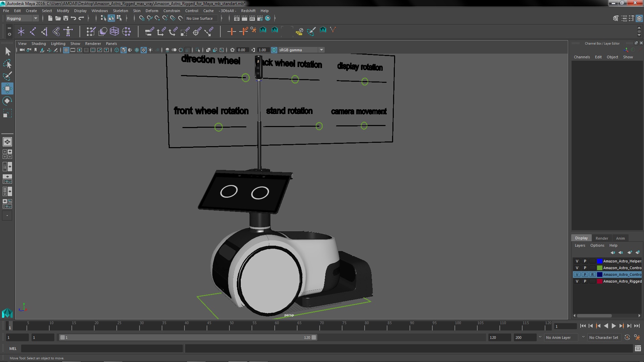Image resolution: width=644 pixels, height=362 pixels.
Task: Redo the action with the toolbar arrow
Action: click(x=81, y=18)
